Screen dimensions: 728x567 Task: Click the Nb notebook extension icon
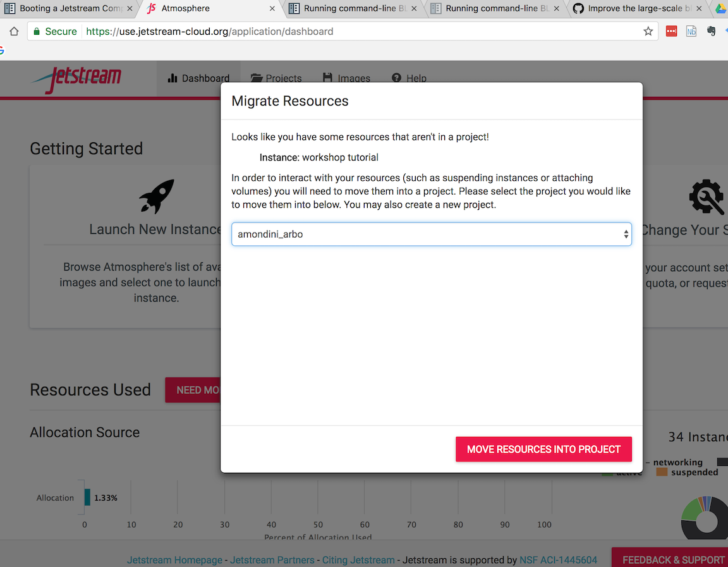[691, 32]
